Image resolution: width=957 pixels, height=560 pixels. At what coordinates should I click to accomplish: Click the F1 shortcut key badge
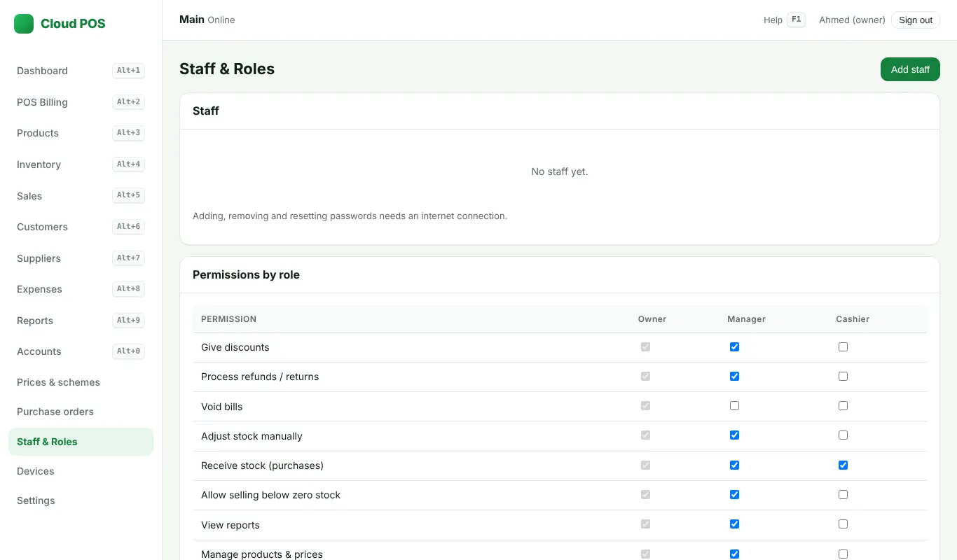(x=796, y=20)
